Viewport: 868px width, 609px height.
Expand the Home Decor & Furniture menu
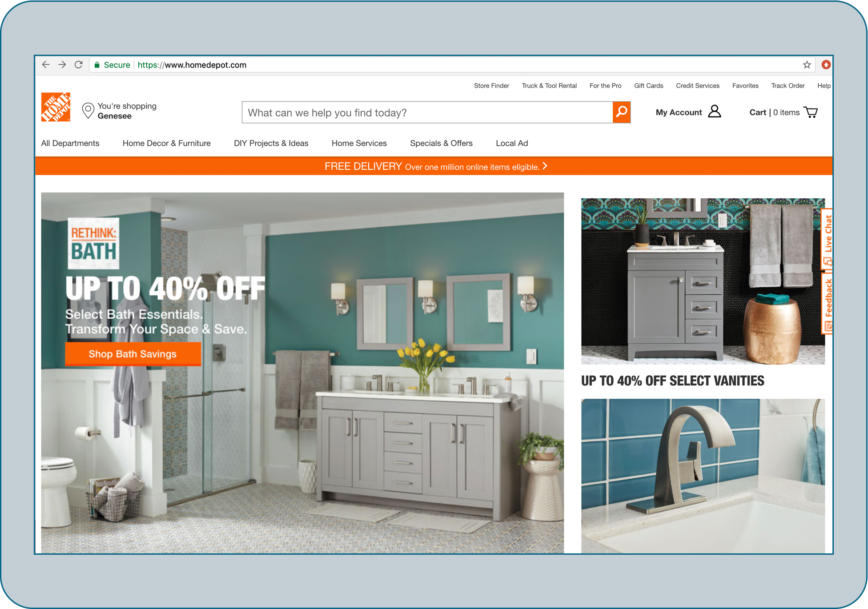166,143
